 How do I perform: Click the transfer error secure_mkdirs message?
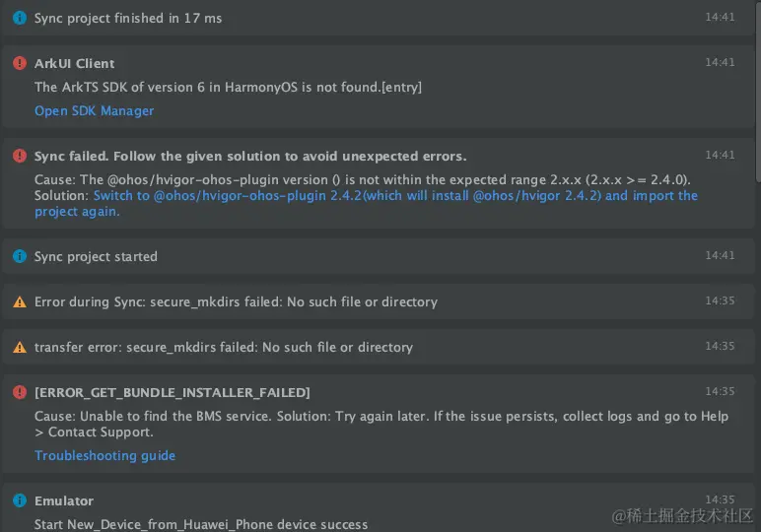coord(224,347)
